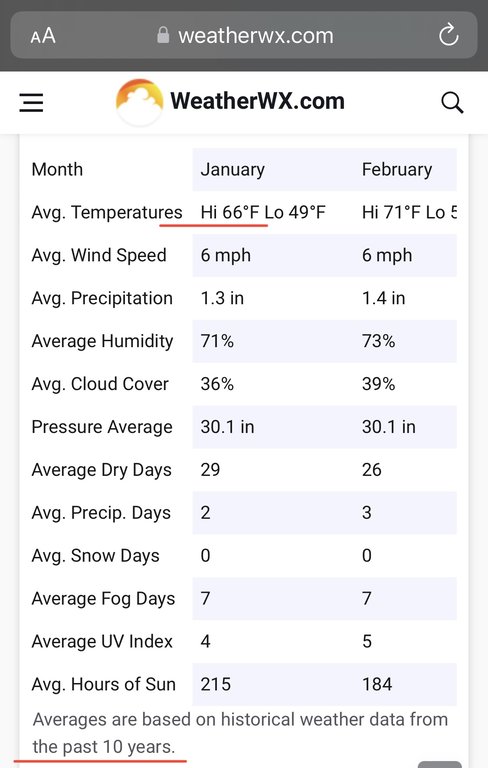Screen dimensions: 488x768
Task: Open the AA reader text options
Action: (43, 36)
